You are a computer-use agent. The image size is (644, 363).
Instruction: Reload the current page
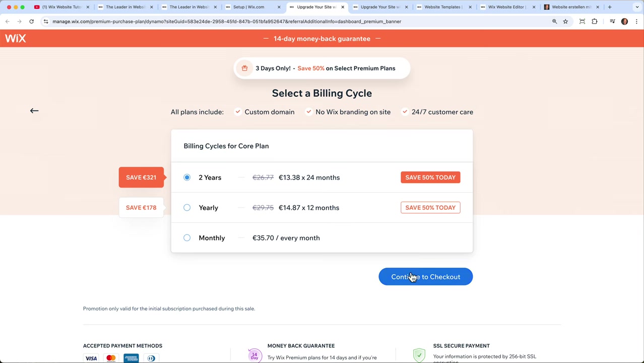coord(31,21)
